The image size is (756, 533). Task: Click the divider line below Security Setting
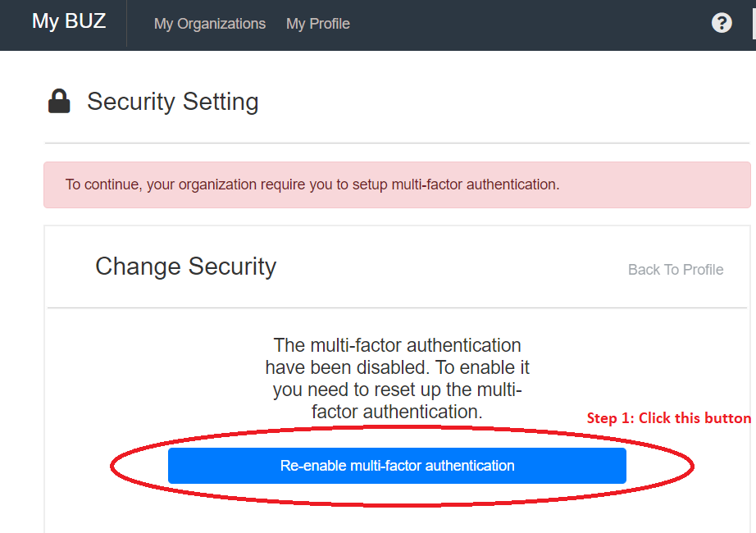[397, 143]
